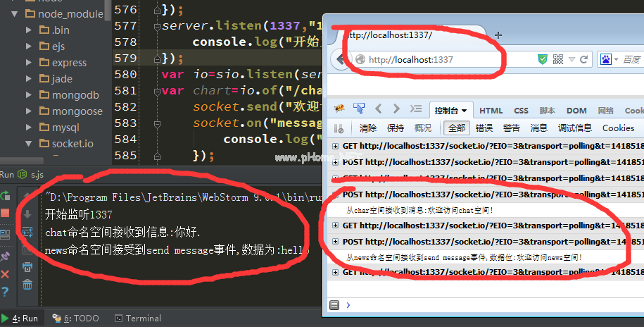The width and height of the screenshot is (644, 327).
Task: Click the QR code icon in address bar
Action: point(557,59)
